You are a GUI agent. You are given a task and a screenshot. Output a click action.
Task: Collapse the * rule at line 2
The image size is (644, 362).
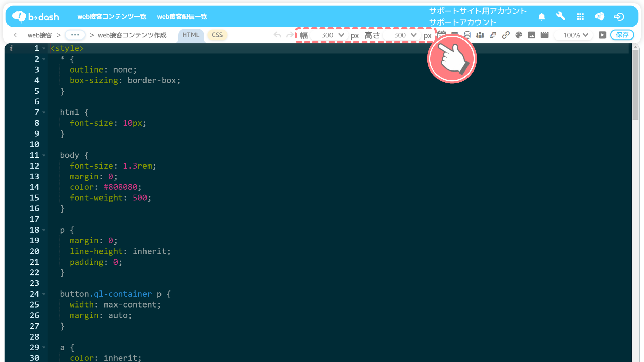(x=44, y=59)
